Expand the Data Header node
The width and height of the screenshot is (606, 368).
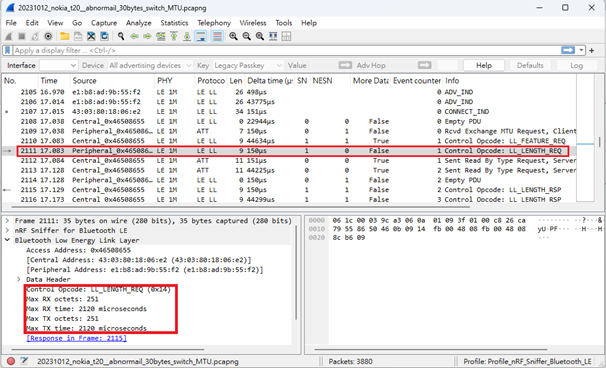[19, 279]
